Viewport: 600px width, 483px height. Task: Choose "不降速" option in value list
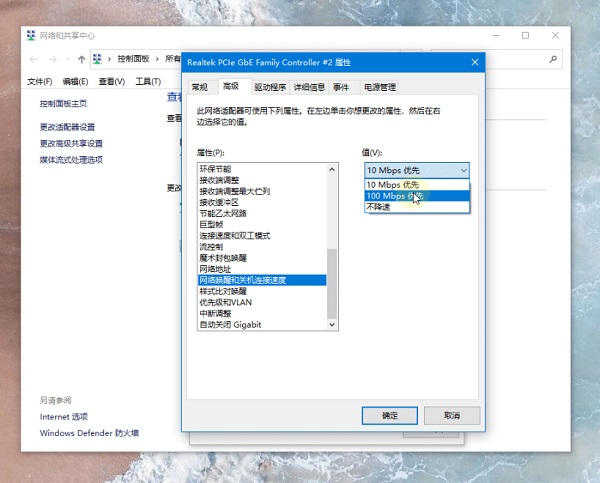380,207
